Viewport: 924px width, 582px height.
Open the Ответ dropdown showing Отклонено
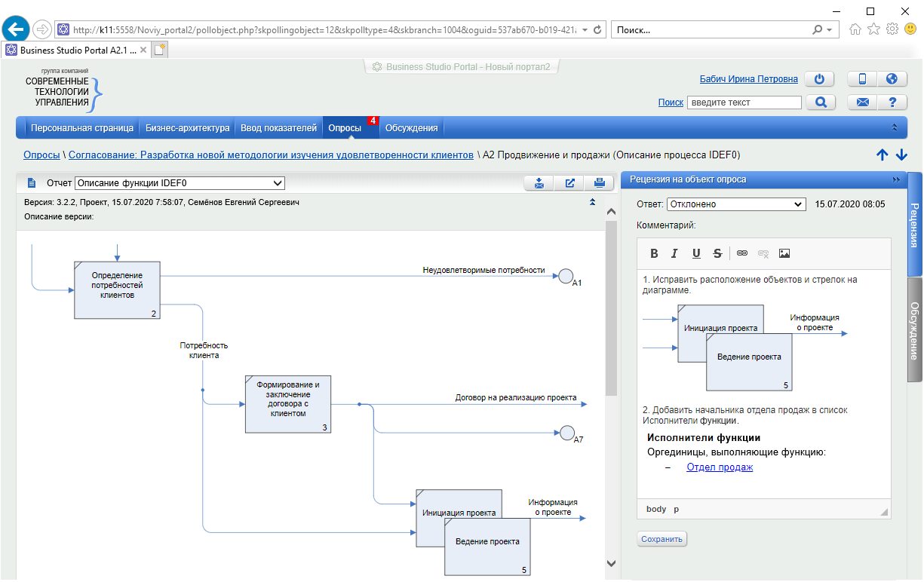[736, 204]
